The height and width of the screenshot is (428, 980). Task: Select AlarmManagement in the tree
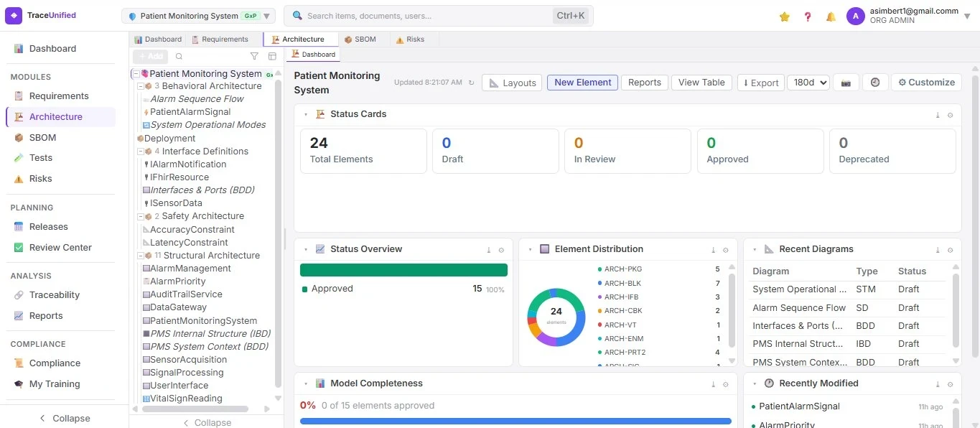pyautogui.click(x=190, y=269)
